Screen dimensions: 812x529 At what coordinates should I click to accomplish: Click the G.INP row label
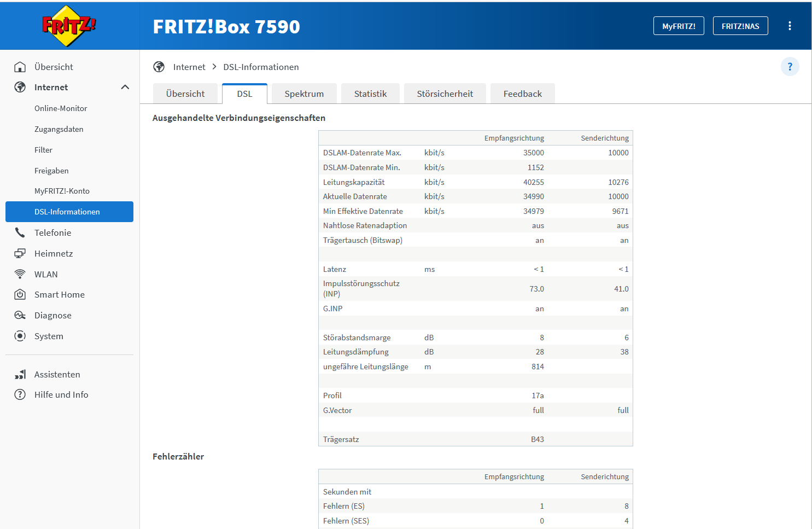333,309
